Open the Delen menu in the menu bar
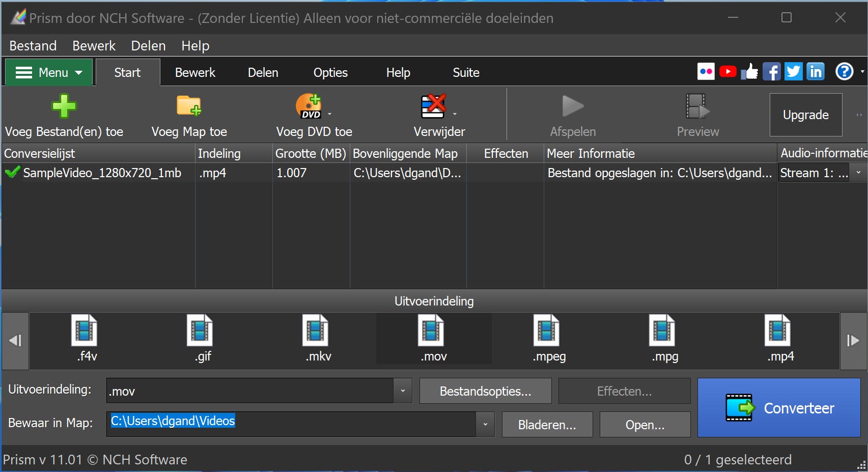This screenshot has width=868, height=472. [x=148, y=46]
